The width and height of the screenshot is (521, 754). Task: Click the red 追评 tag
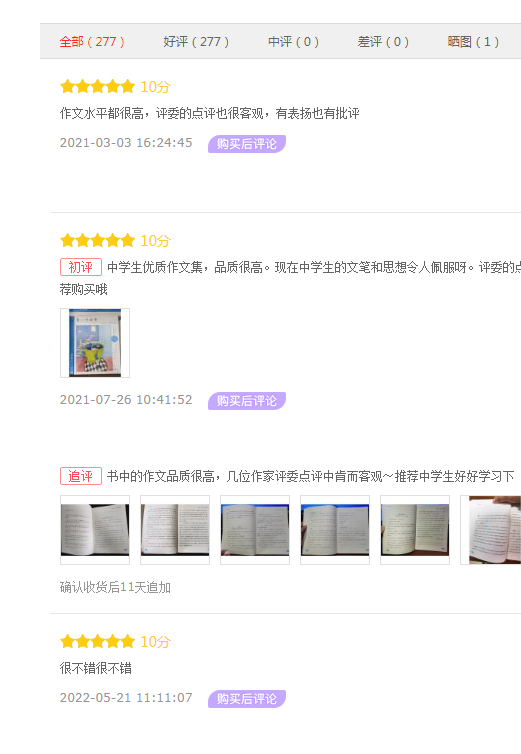pos(81,476)
